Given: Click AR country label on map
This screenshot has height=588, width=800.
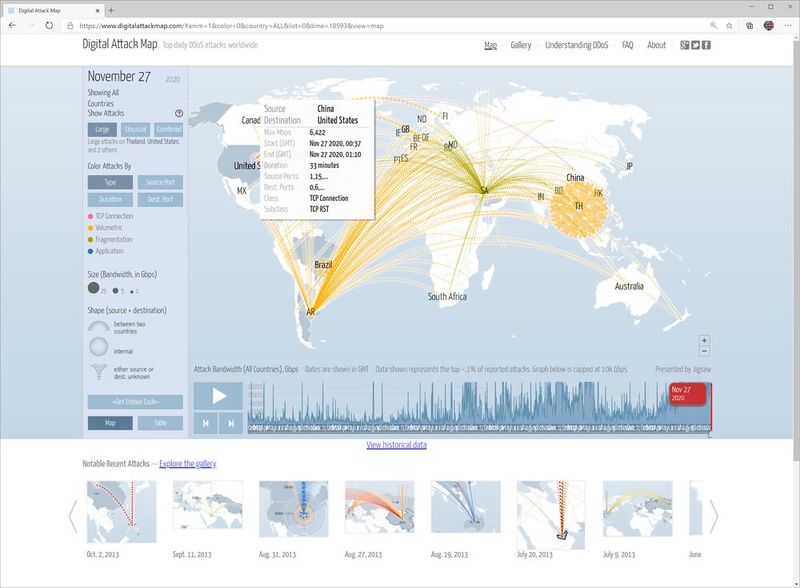Looking at the screenshot, I should tap(310, 312).
